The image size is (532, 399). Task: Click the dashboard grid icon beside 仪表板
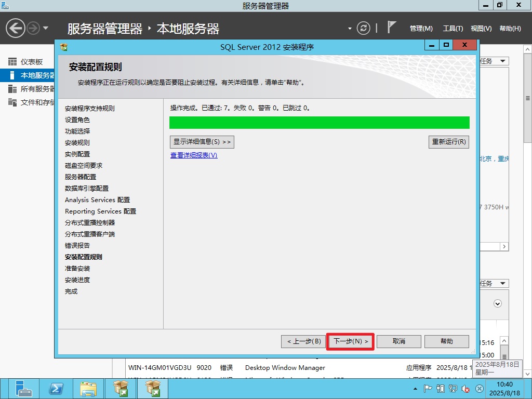tap(12, 62)
